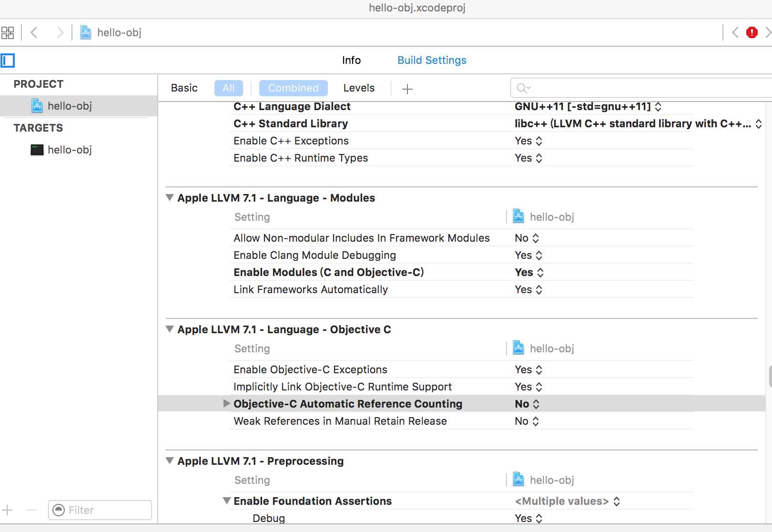Screen dimensions: 772x532
Task: Collapse Enable Foundation Assertions row
Action: (227, 501)
